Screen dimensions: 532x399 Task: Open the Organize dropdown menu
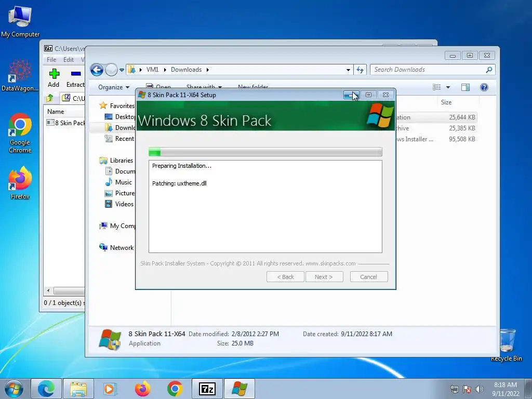(114, 87)
